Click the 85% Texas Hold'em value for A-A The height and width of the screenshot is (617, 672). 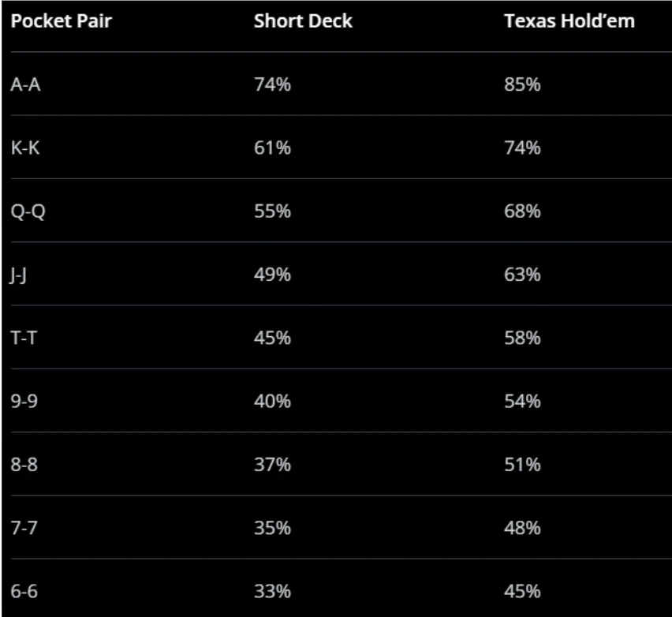[x=522, y=84]
